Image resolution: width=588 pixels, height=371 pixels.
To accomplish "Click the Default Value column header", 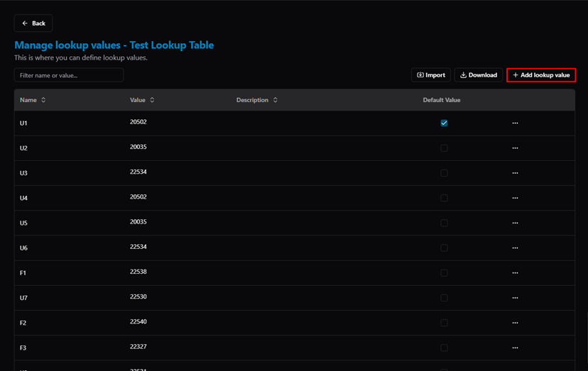I will tap(442, 100).
